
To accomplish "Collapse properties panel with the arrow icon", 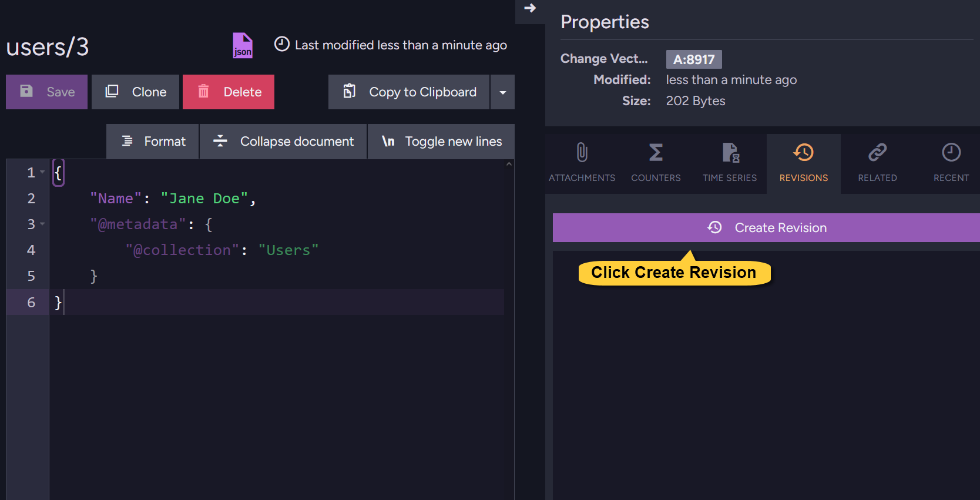I will coord(530,8).
